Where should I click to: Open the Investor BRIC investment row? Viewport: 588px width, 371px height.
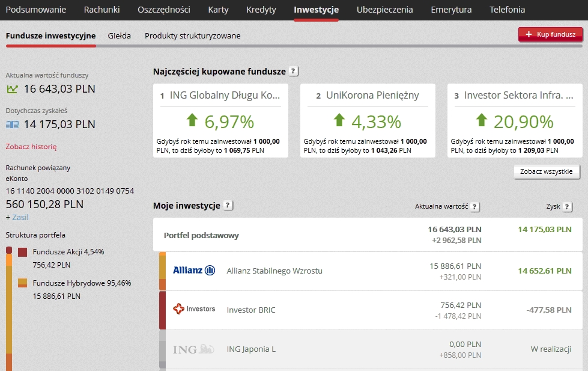(371, 310)
